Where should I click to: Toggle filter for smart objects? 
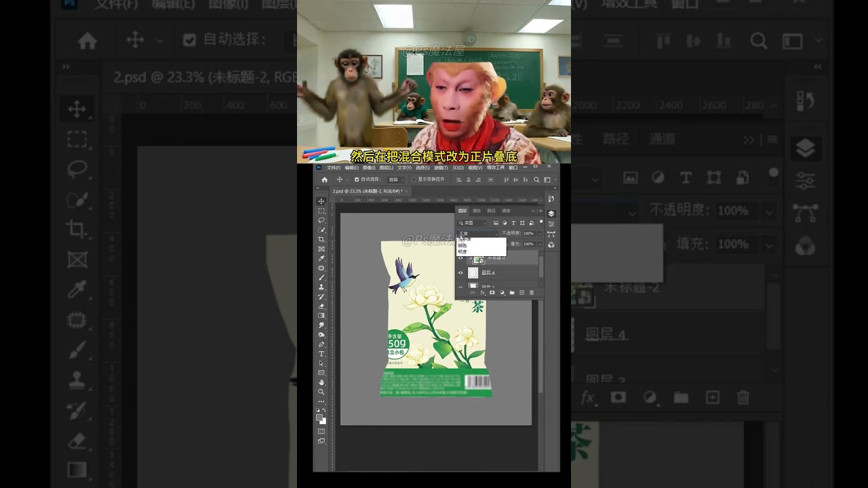pos(531,223)
